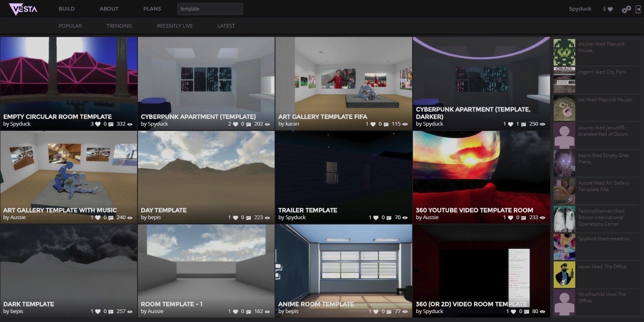Open the BUILD menu
The height and width of the screenshot is (322, 644).
(66, 9)
